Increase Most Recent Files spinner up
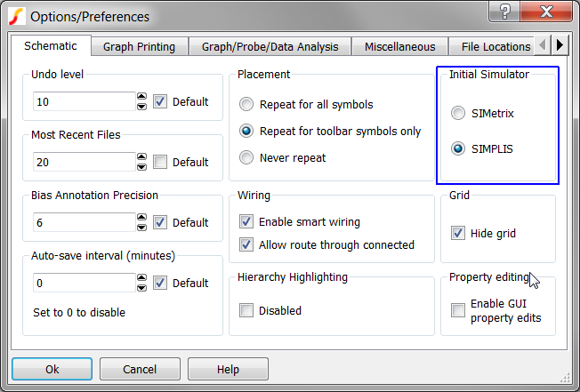580x392 pixels. coord(141,156)
